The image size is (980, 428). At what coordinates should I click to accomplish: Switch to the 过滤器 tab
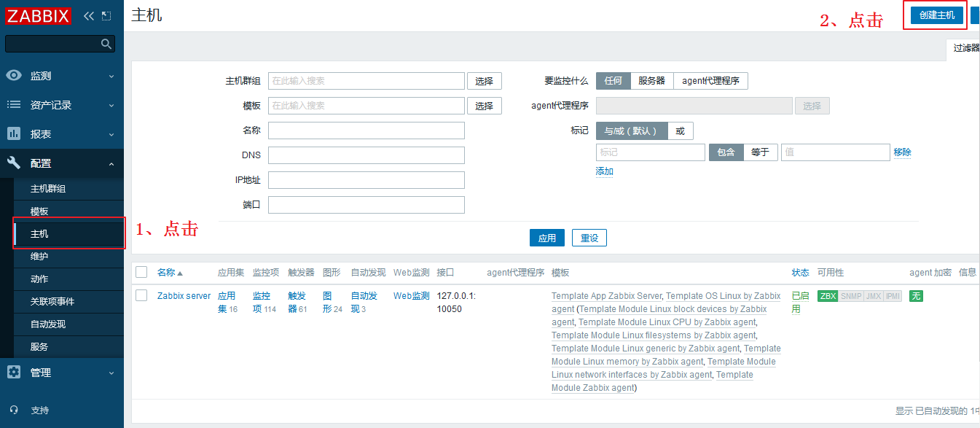tap(964, 48)
